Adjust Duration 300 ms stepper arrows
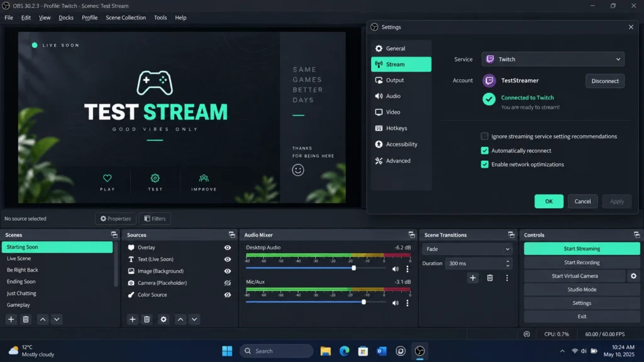The height and width of the screenshot is (362, 644). [508, 263]
